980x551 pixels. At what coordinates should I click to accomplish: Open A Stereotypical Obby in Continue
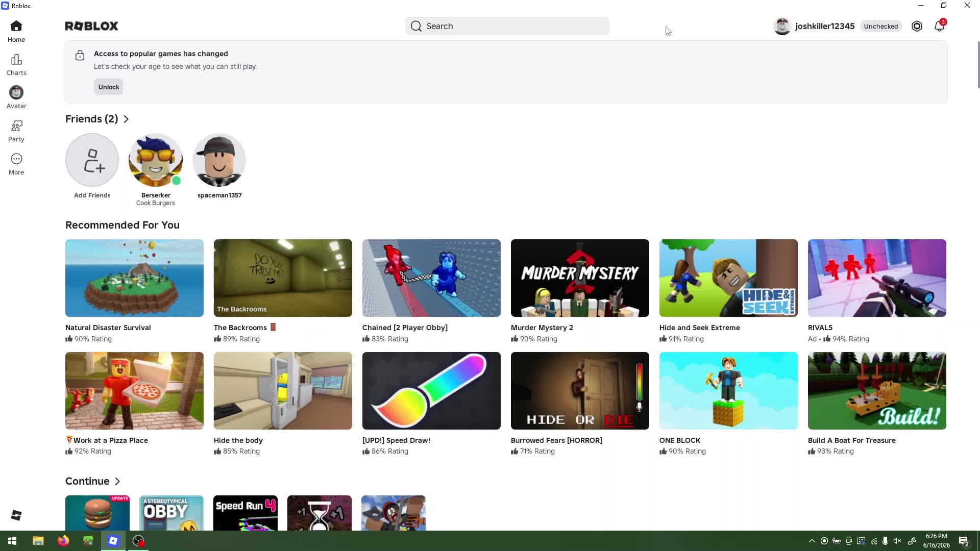(171, 513)
